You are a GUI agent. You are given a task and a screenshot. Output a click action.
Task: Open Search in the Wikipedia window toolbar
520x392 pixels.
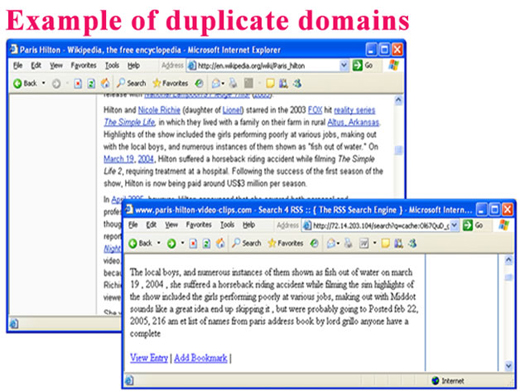coord(131,83)
